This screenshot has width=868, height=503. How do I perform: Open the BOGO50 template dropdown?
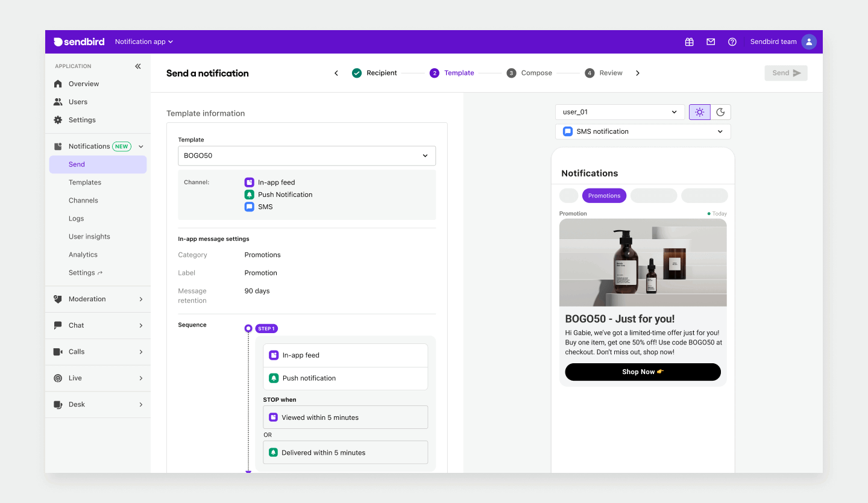(x=307, y=155)
